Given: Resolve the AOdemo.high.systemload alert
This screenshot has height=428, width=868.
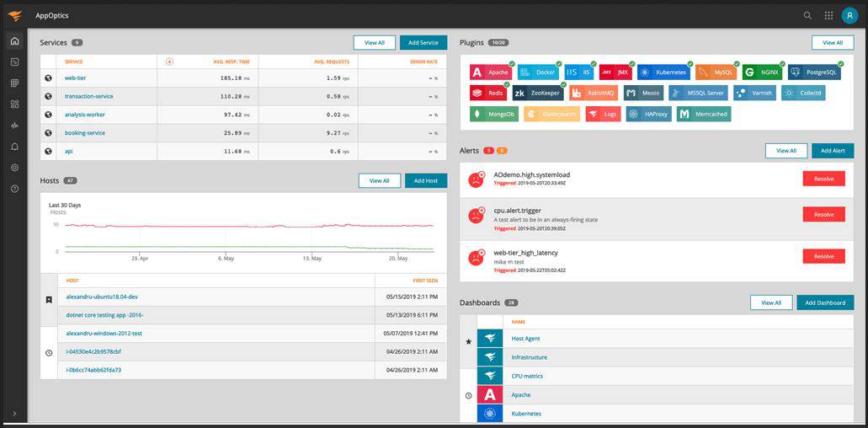Looking at the screenshot, I should tap(823, 179).
